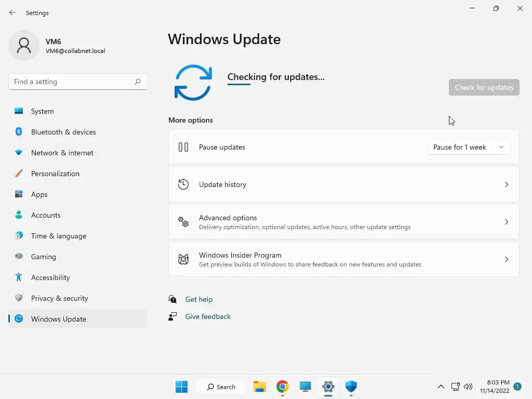Click the Network wifi icon in sidebar
This screenshot has height=399, width=532.
point(19,153)
